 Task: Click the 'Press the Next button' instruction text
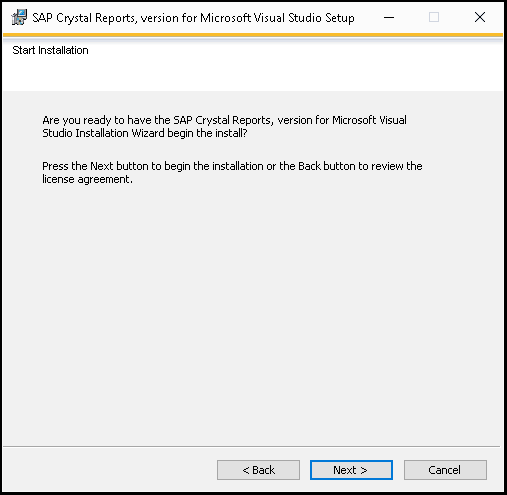[x=232, y=173]
